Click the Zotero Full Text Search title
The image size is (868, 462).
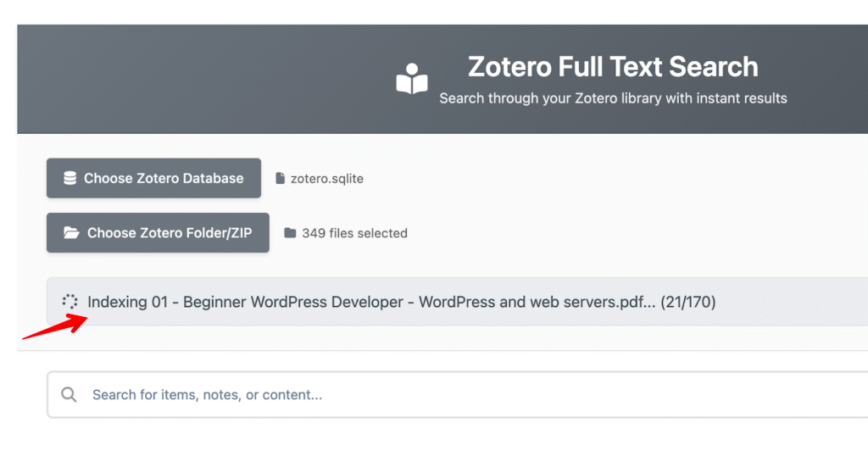click(613, 67)
